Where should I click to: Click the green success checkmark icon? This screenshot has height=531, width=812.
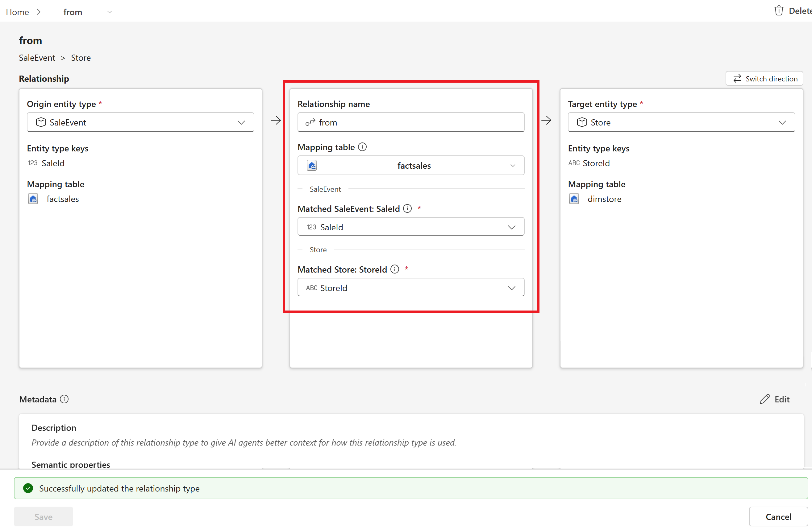pos(28,488)
